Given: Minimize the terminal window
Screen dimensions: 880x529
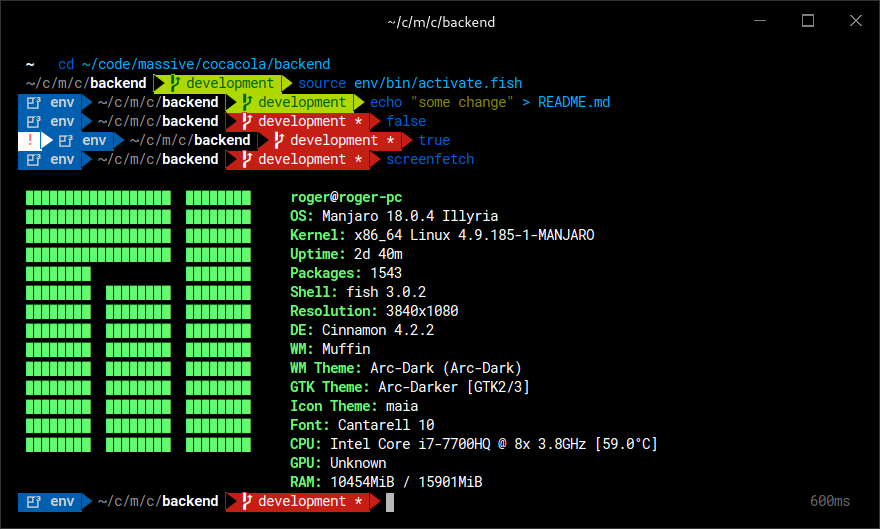Looking at the screenshot, I should tap(760, 21).
